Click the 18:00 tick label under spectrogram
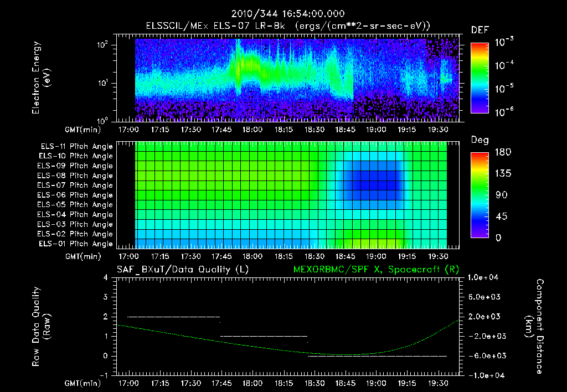 252,130
